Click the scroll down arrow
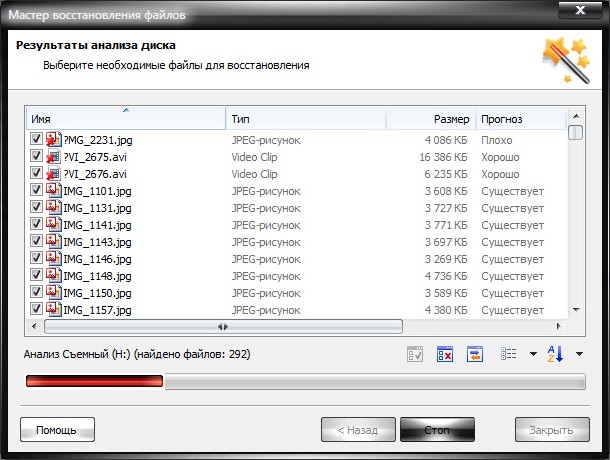 tap(576, 310)
